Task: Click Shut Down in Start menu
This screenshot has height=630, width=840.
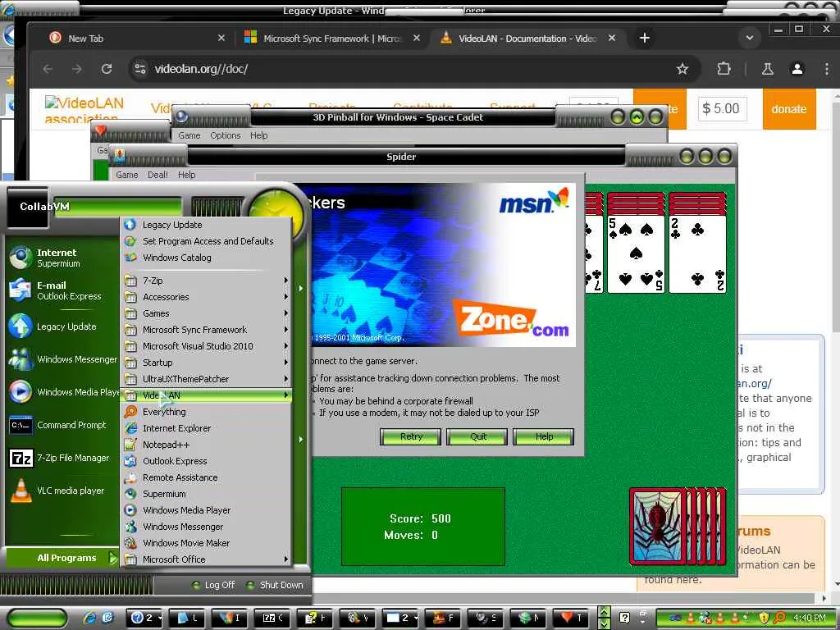Action: 275,585
